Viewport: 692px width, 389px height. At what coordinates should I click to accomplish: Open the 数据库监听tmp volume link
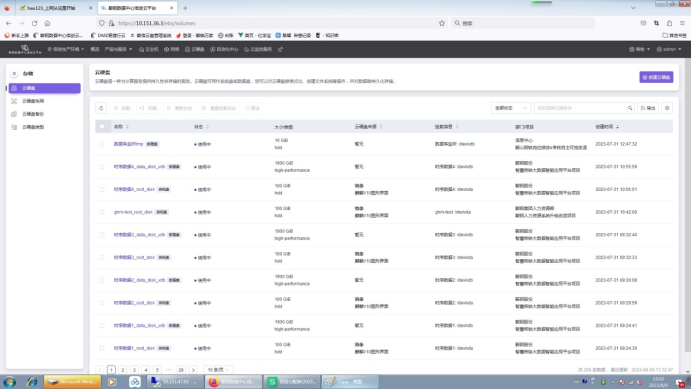128,144
